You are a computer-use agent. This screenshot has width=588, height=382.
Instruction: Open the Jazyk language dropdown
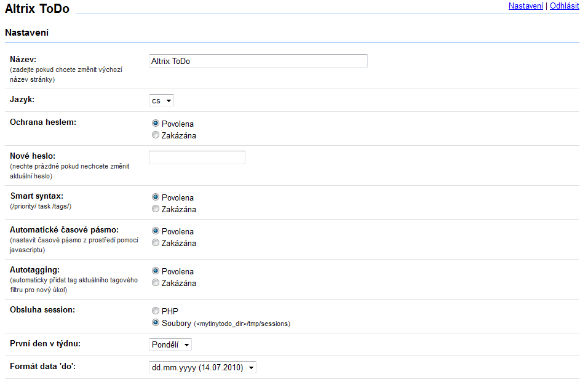[x=162, y=101]
